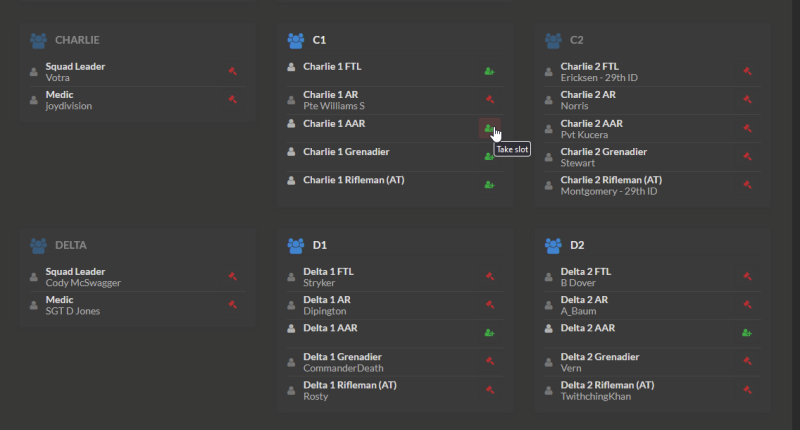Viewport: 800px width, 430px height.
Task: Click the D2 group icon
Action: tap(553, 245)
